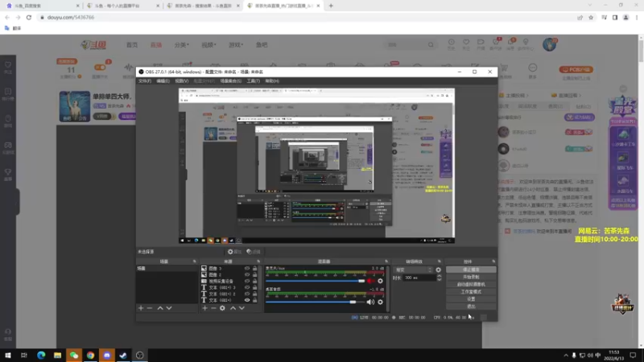644x362 pixels.
Task: Pop out the Scenes dock via its header icon
Action: (194, 261)
